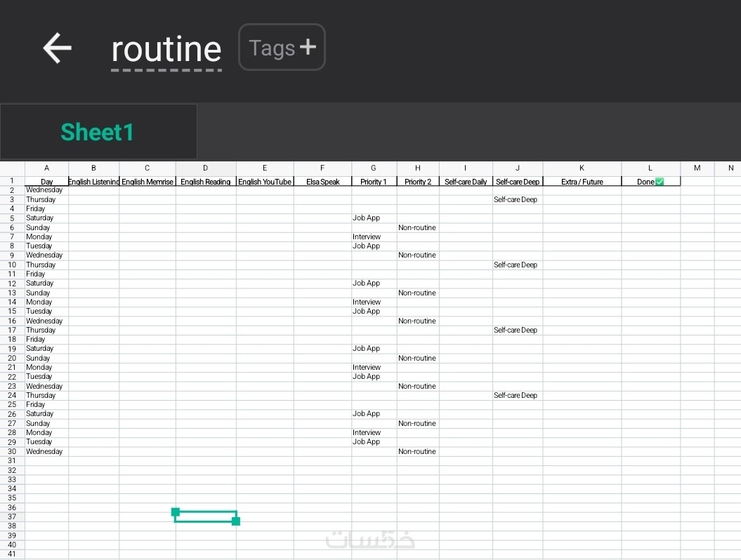
Task: Click the 'Priority 2' header cell
Action: (x=418, y=181)
